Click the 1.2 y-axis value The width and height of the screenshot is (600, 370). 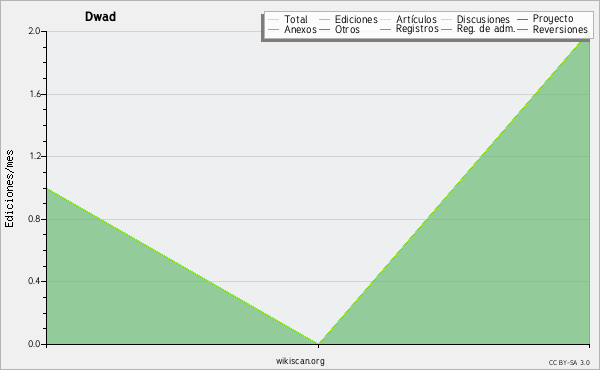34,156
